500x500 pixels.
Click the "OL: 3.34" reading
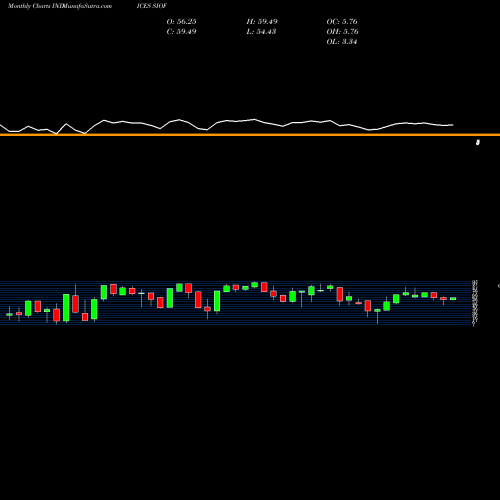[x=342, y=41]
